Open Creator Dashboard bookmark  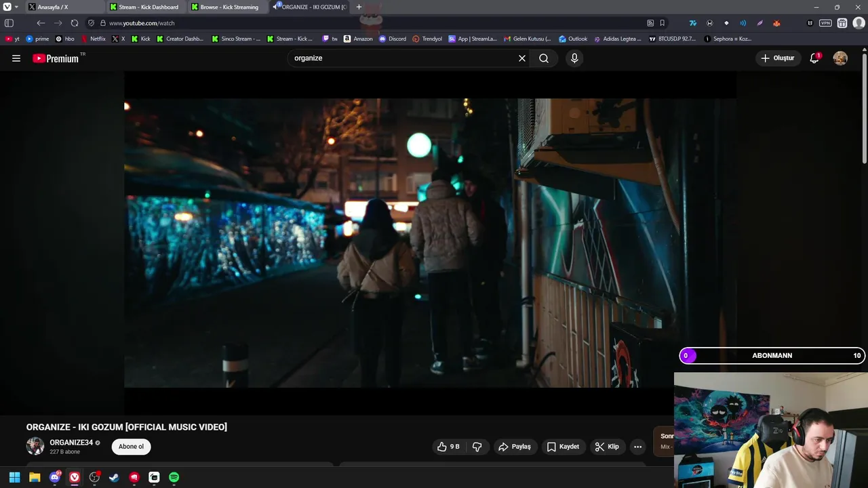(x=180, y=39)
